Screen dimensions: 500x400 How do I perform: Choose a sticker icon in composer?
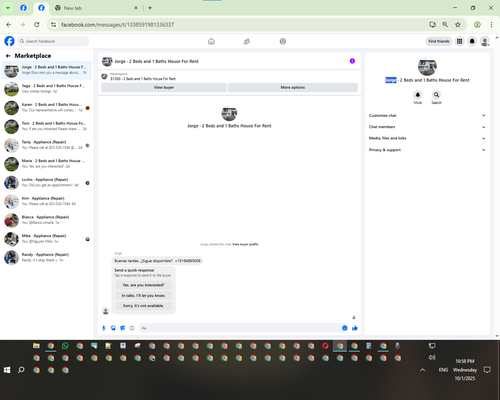(x=123, y=328)
